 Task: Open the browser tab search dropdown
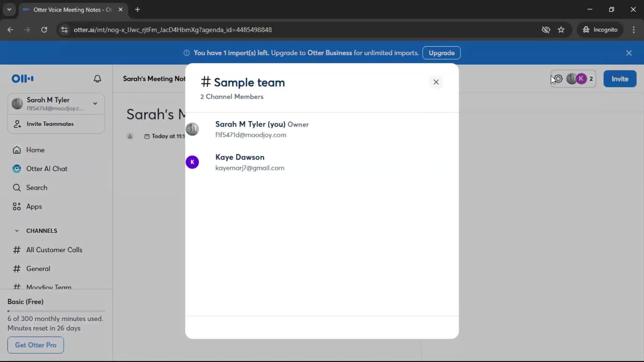click(9, 9)
